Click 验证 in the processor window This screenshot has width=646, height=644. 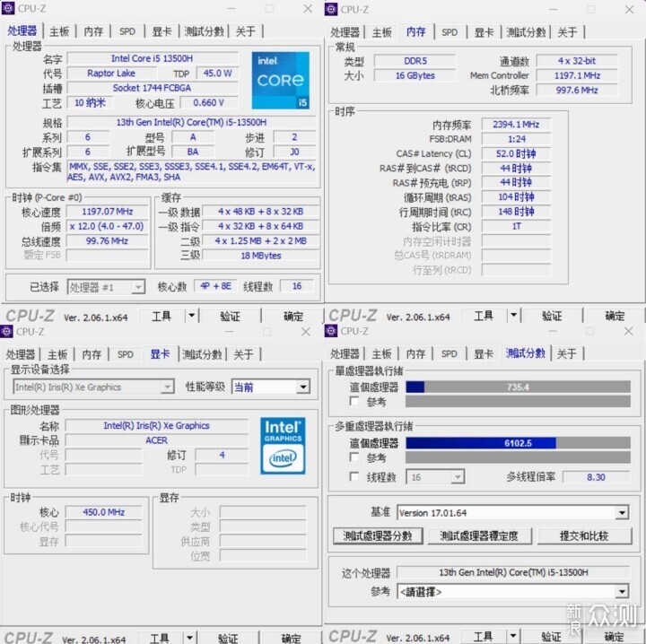(x=230, y=317)
